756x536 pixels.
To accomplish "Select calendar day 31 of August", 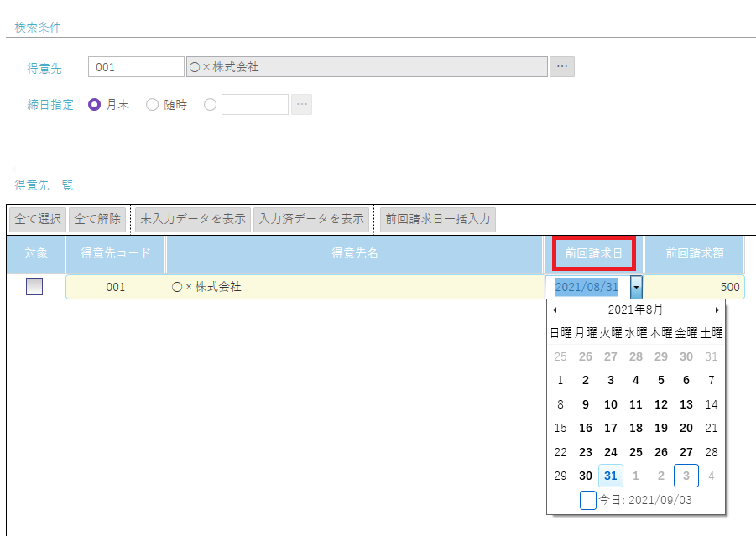I will click(x=611, y=476).
